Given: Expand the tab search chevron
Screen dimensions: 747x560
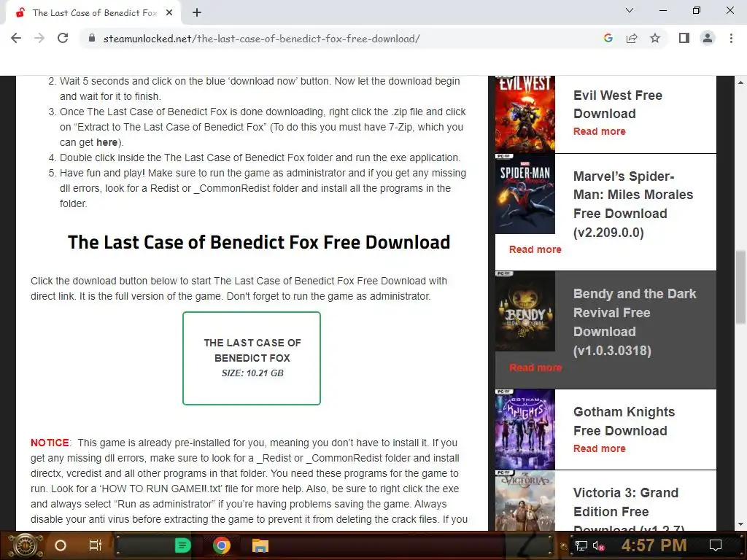Looking at the screenshot, I should coord(630,10).
